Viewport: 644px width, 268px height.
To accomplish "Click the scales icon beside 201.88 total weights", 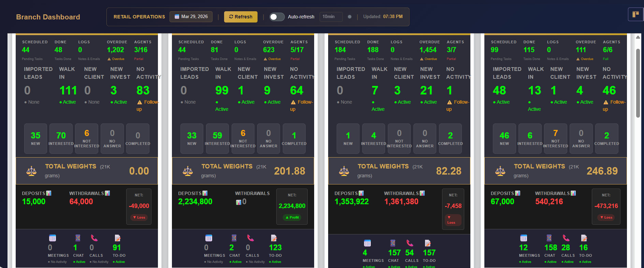I will pos(188,171).
